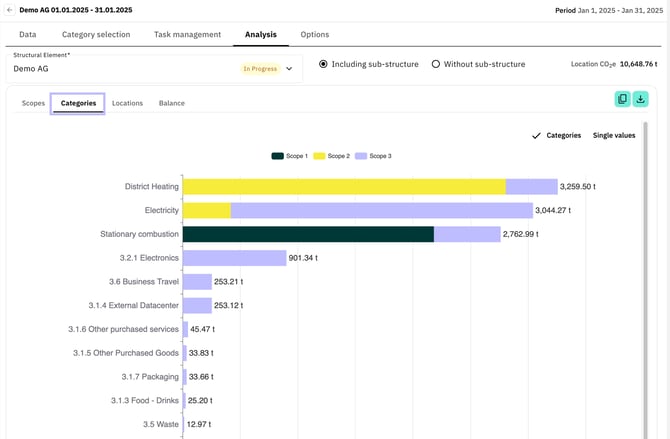This screenshot has height=439, width=670.
Task: Open the Locations sub-tab
Action: [127, 103]
